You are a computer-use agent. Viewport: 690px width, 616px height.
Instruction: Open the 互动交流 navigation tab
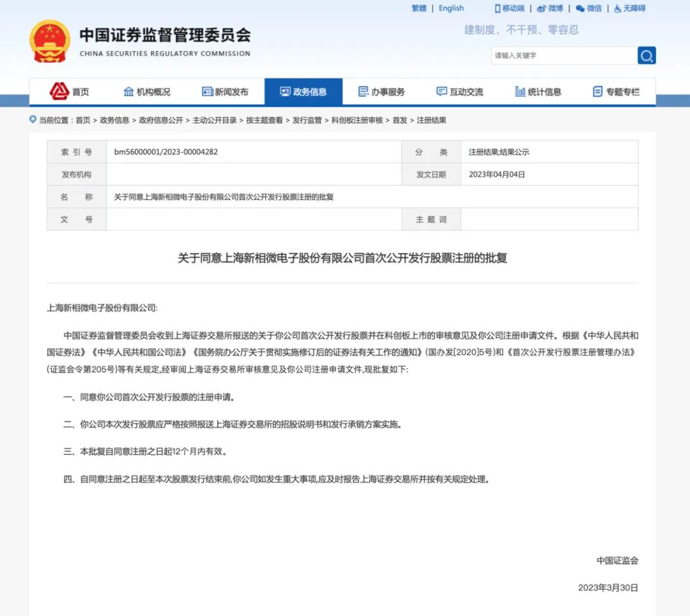coord(460,91)
